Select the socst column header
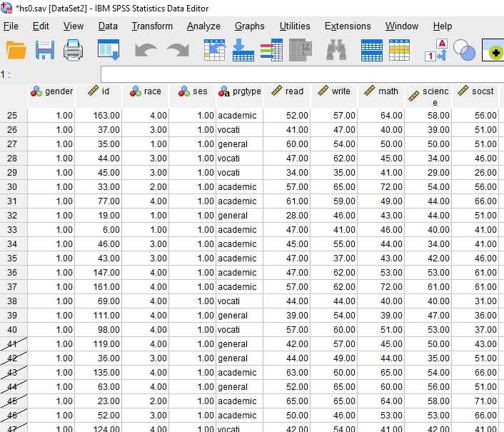The height and width of the screenshot is (432, 504). point(475,96)
